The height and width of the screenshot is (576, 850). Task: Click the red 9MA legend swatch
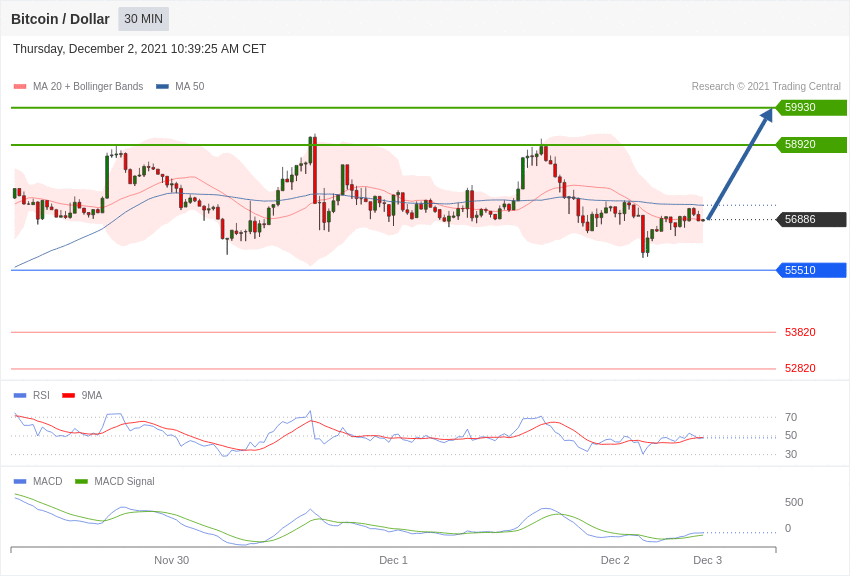pos(69,396)
